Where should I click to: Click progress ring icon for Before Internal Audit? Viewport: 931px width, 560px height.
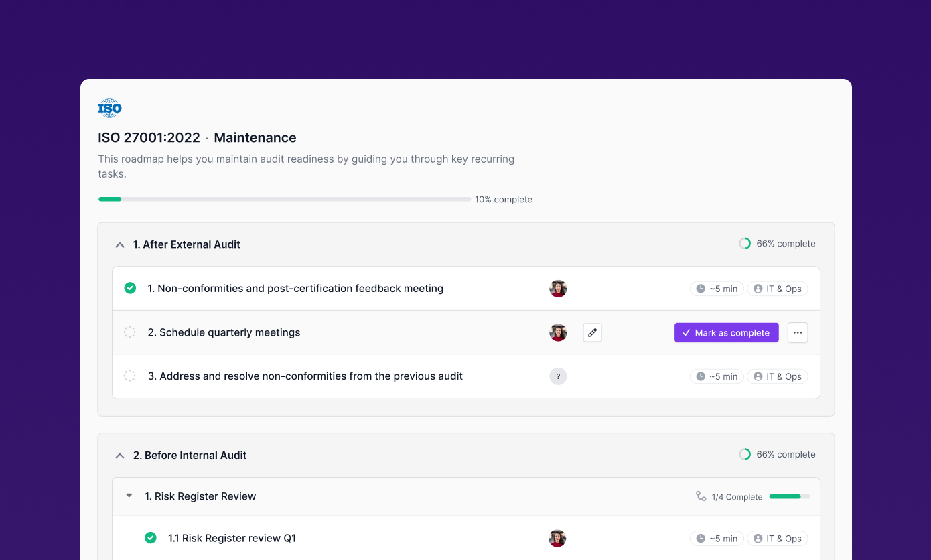[745, 454]
